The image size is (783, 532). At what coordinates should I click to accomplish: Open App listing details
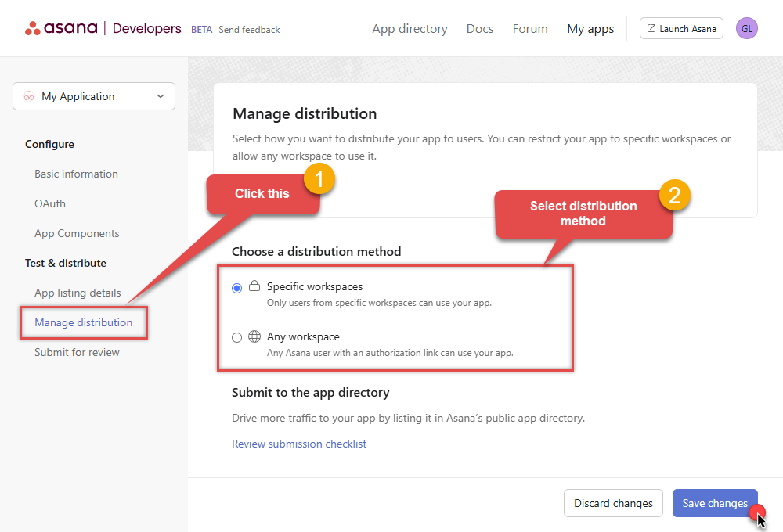pyautogui.click(x=78, y=293)
